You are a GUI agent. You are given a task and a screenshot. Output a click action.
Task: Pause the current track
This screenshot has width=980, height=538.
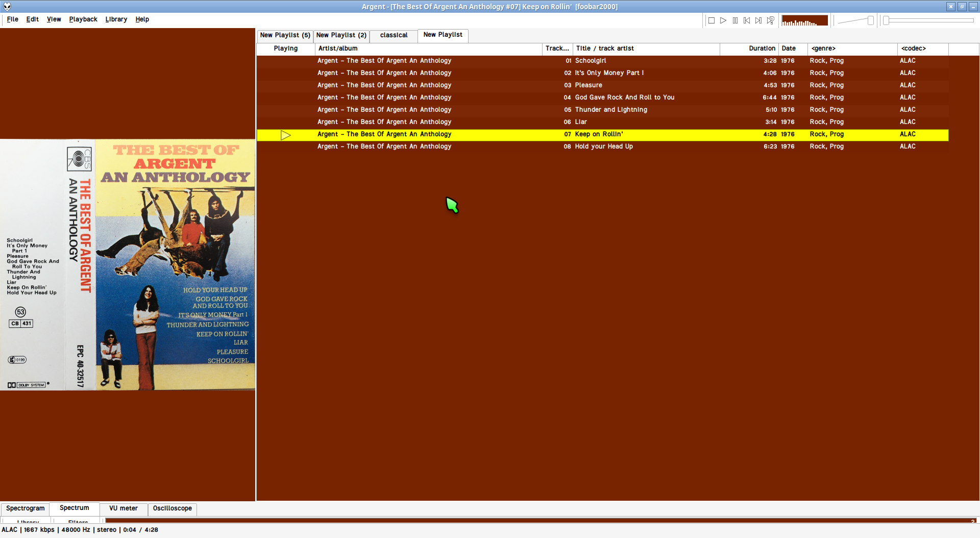coord(735,20)
